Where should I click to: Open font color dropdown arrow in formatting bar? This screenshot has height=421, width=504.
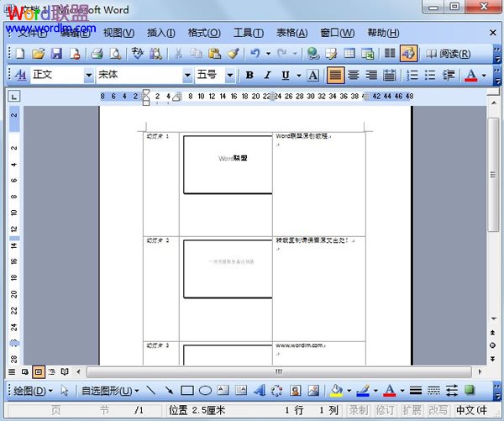(x=484, y=76)
